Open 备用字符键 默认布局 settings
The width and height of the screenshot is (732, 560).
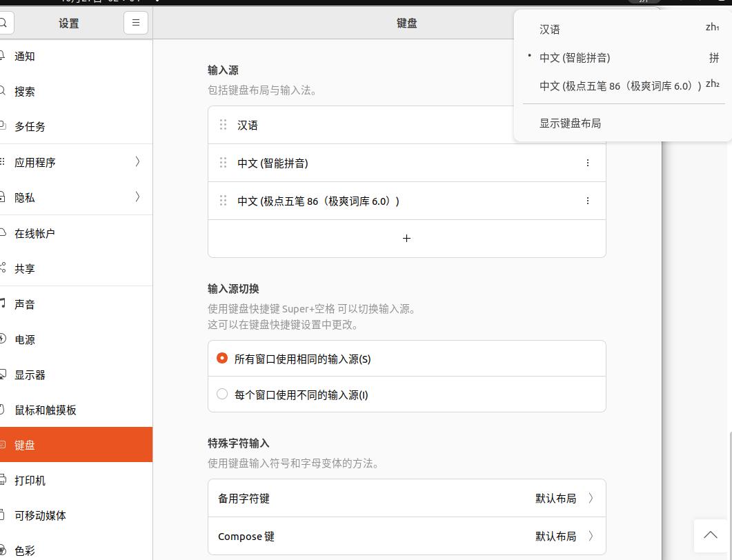(406, 498)
